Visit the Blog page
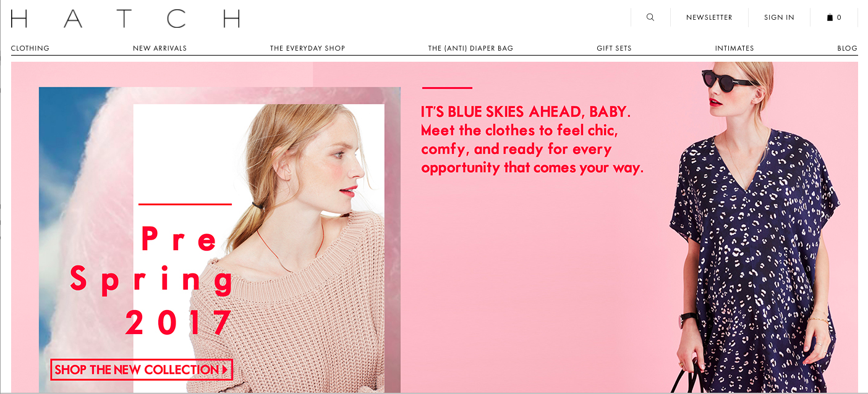The image size is (868, 394). coord(847,48)
